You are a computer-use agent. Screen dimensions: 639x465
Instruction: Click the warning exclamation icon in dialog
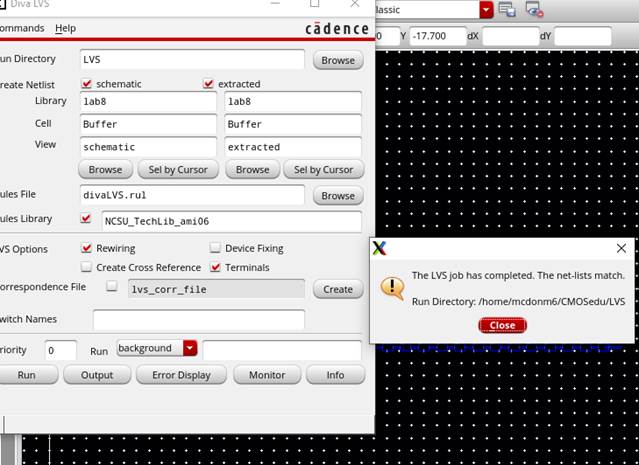[392, 289]
